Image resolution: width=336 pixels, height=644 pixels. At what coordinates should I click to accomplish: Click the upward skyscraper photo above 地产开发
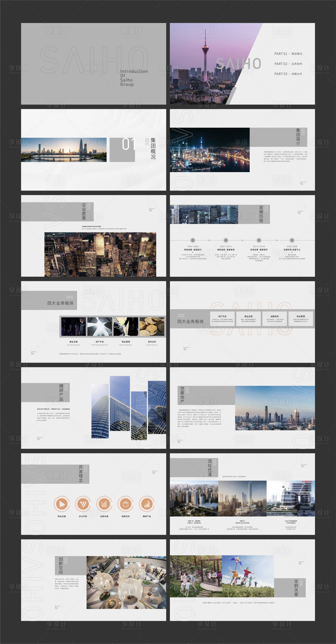99,326
